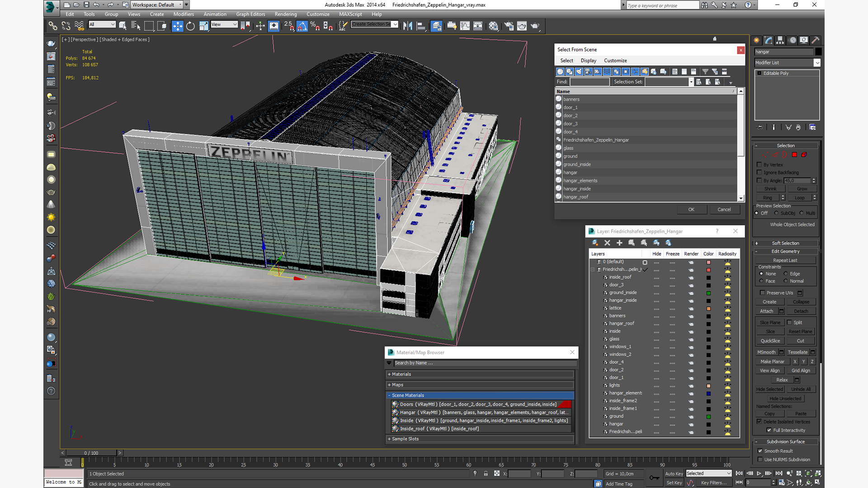The image size is (868, 488).
Task: Click Zoom Extents All Selected icon
Action: (x=817, y=473)
